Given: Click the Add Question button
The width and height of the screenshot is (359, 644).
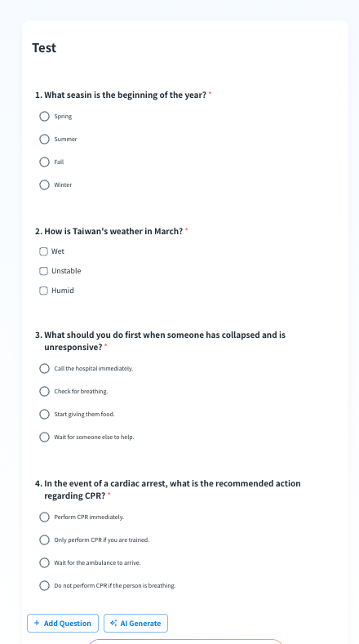Looking at the screenshot, I should tap(63, 623).
